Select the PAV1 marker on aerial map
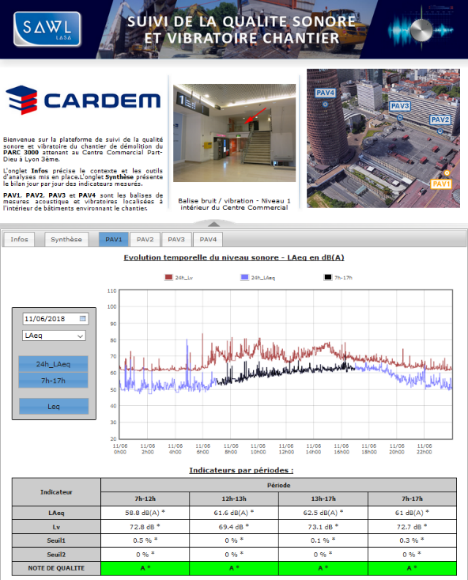Screen dimensions: 468x580 441,184
